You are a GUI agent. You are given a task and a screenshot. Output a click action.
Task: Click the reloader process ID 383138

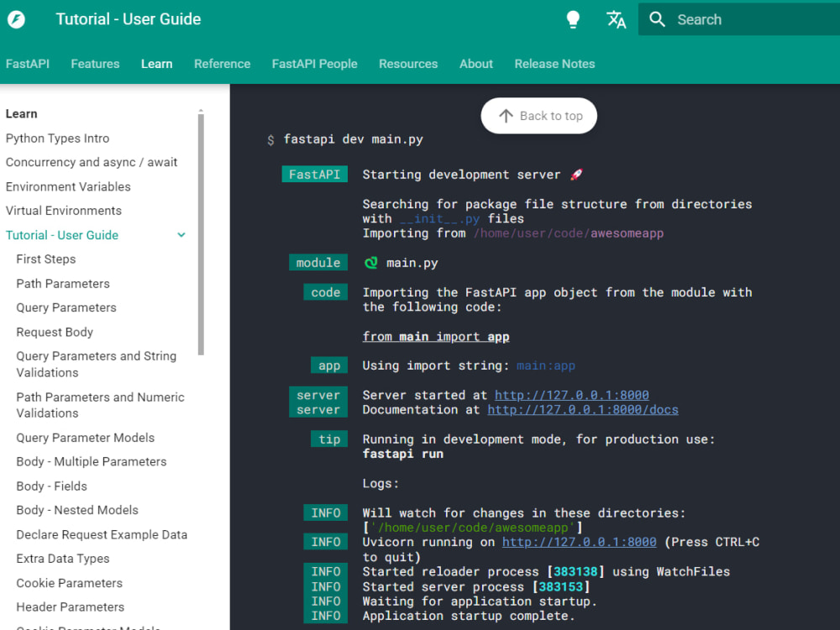(x=575, y=572)
